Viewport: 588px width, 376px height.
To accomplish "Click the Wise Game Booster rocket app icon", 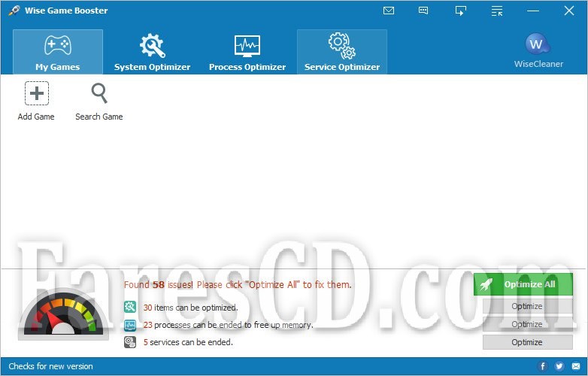I will (14, 11).
